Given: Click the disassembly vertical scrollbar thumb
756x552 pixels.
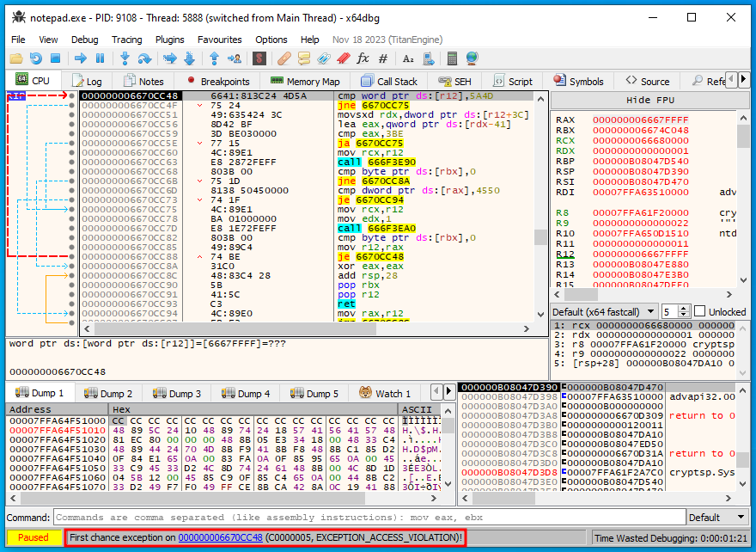Looking at the screenshot, I should click(540, 237).
